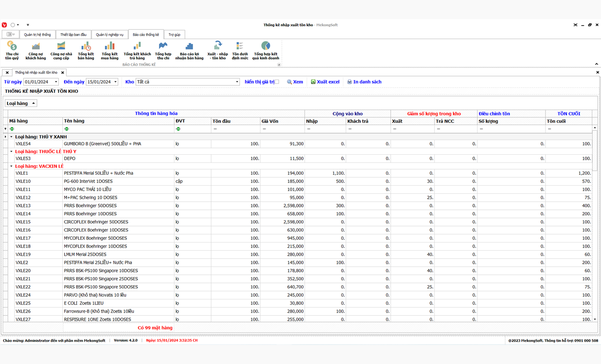Open Tổng kết bán hàng report
The image size is (601, 364).
pyautogui.click(x=86, y=51)
